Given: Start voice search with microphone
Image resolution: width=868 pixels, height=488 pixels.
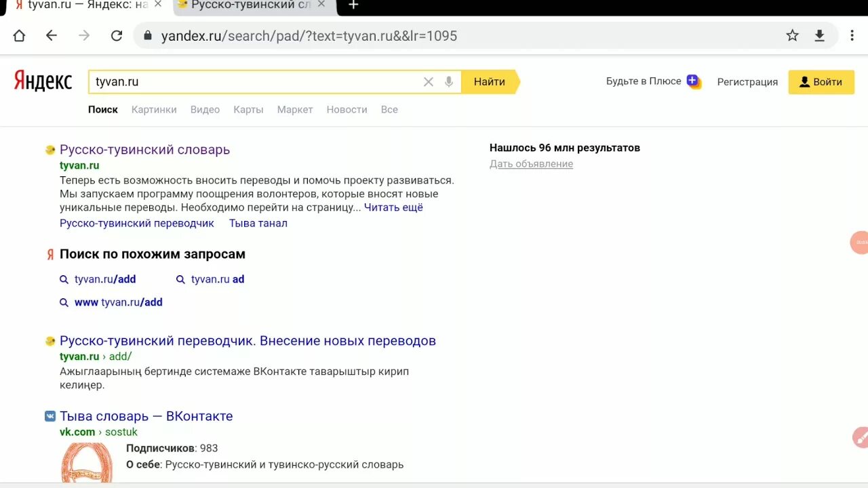Looking at the screenshot, I should click(x=449, y=82).
